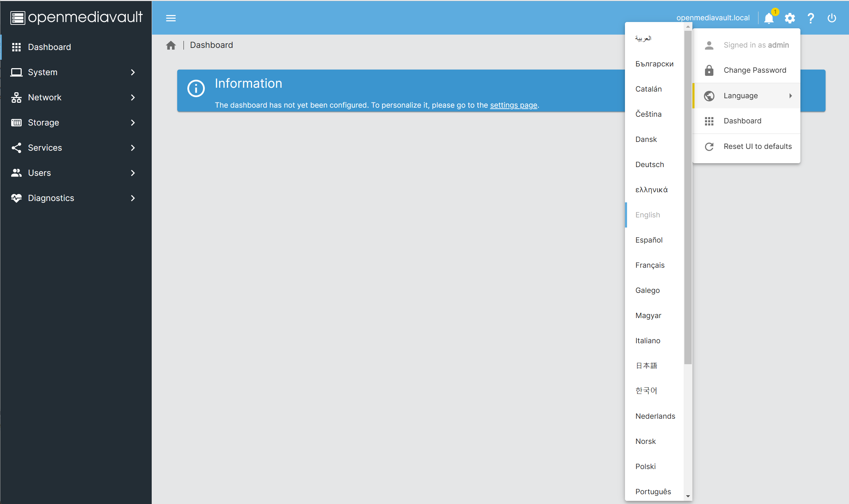Screen dimensions: 849x504
Task: Open the Language menu entry
Action: click(747, 96)
